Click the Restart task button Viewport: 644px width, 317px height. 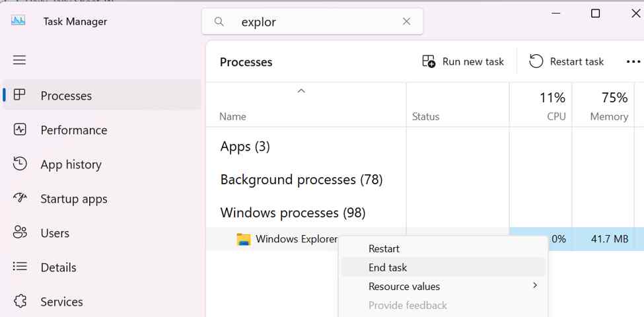pyautogui.click(x=567, y=61)
